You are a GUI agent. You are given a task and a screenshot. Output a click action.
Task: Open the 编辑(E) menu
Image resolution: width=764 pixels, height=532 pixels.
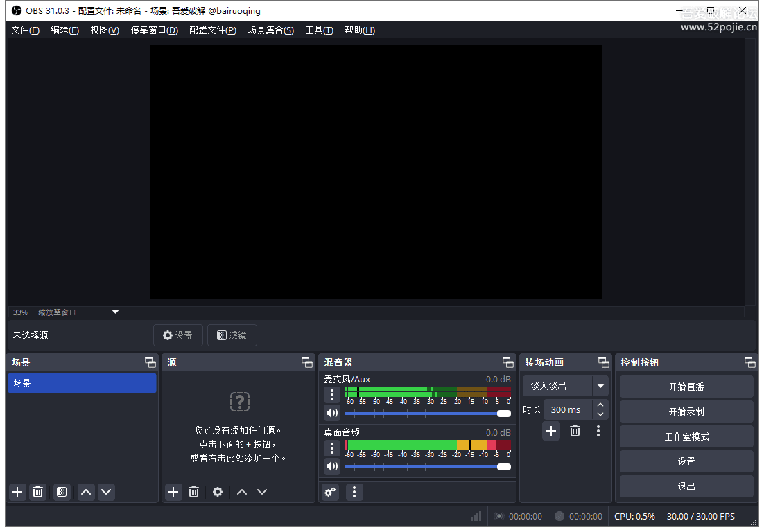tap(64, 30)
